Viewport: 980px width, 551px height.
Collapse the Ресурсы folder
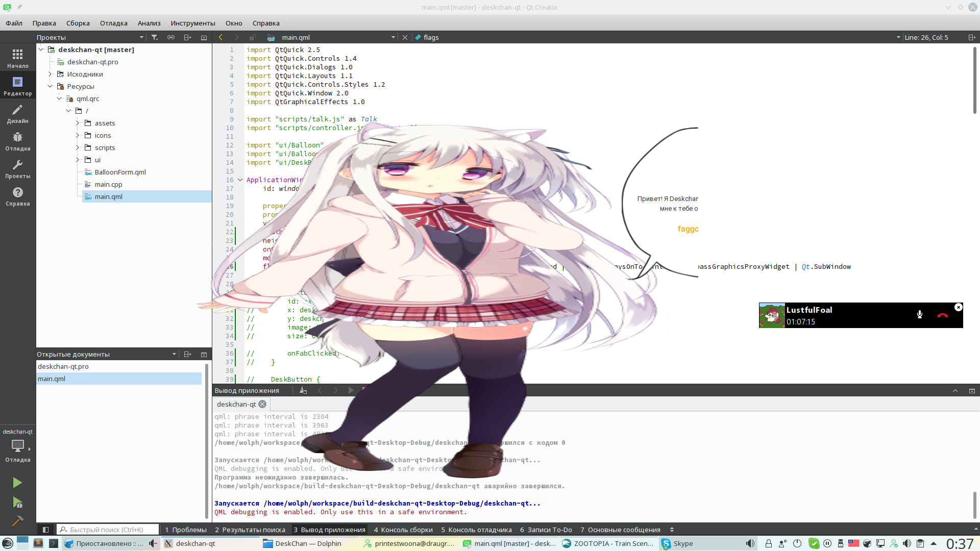point(50,86)
